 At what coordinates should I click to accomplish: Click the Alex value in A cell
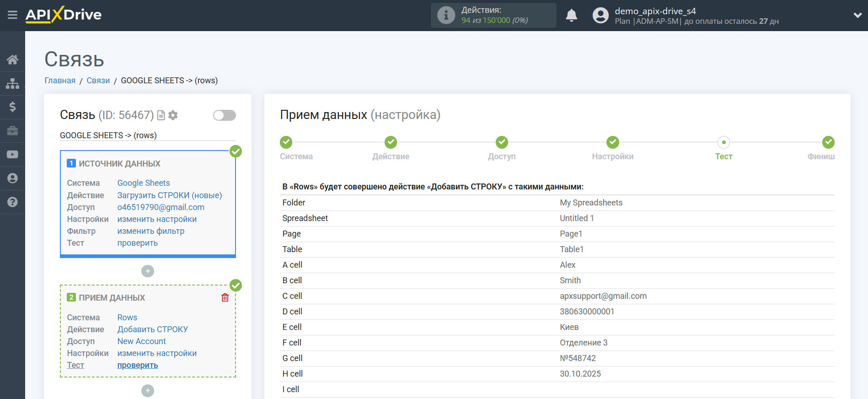pyautogui.click(x=568, y=265)
